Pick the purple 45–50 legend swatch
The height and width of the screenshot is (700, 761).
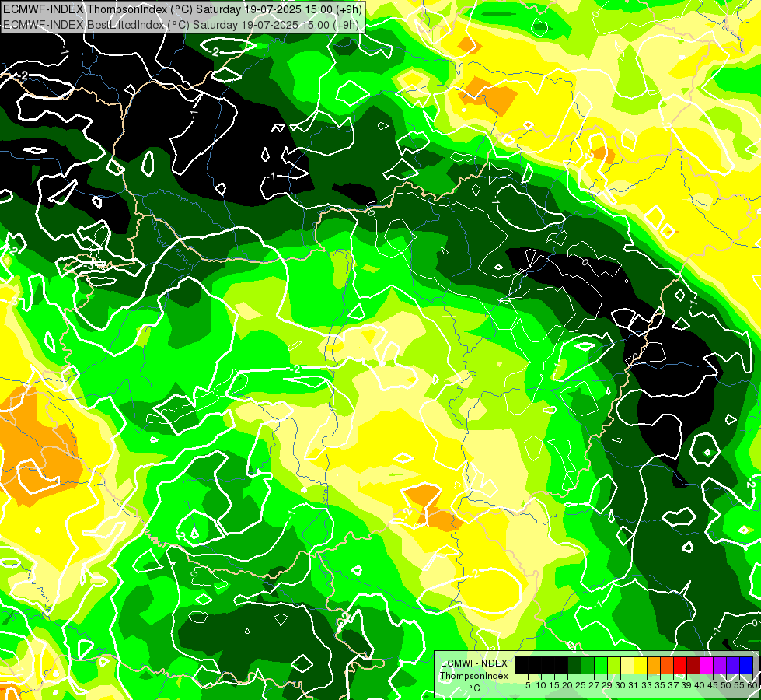(x=720, y=665)
